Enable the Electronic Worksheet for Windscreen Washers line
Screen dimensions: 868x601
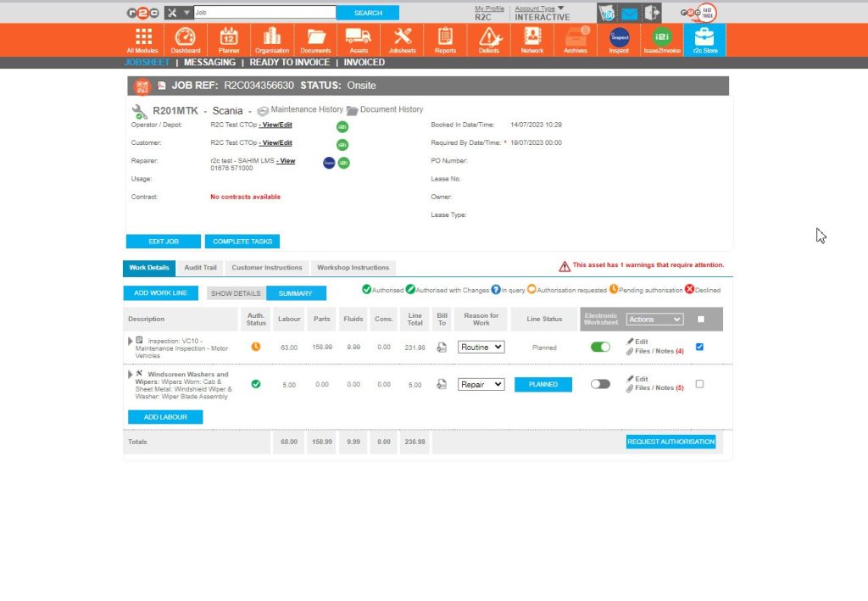pyautogui.click(x=600, y=384)
